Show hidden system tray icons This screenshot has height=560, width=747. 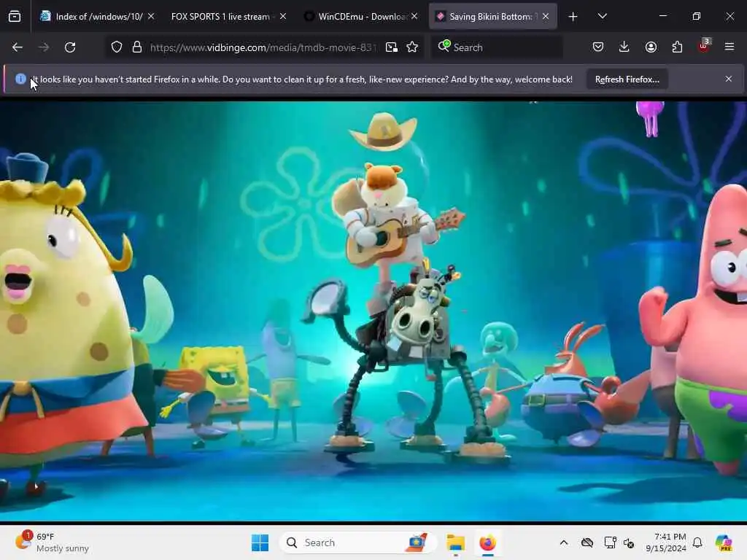click(x=564, y=542)
